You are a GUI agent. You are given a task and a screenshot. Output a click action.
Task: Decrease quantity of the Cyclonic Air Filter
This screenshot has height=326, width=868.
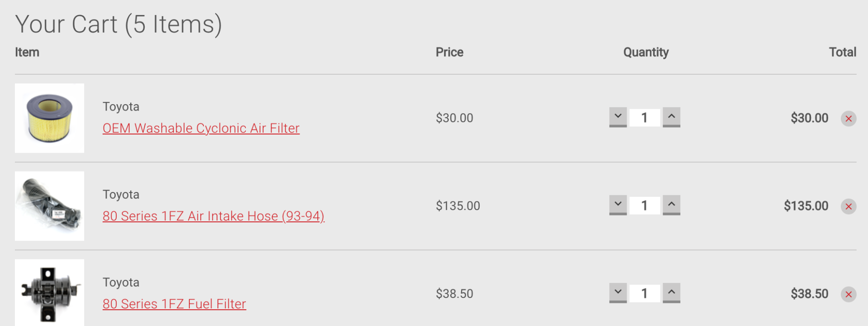[x=618, y=117]
